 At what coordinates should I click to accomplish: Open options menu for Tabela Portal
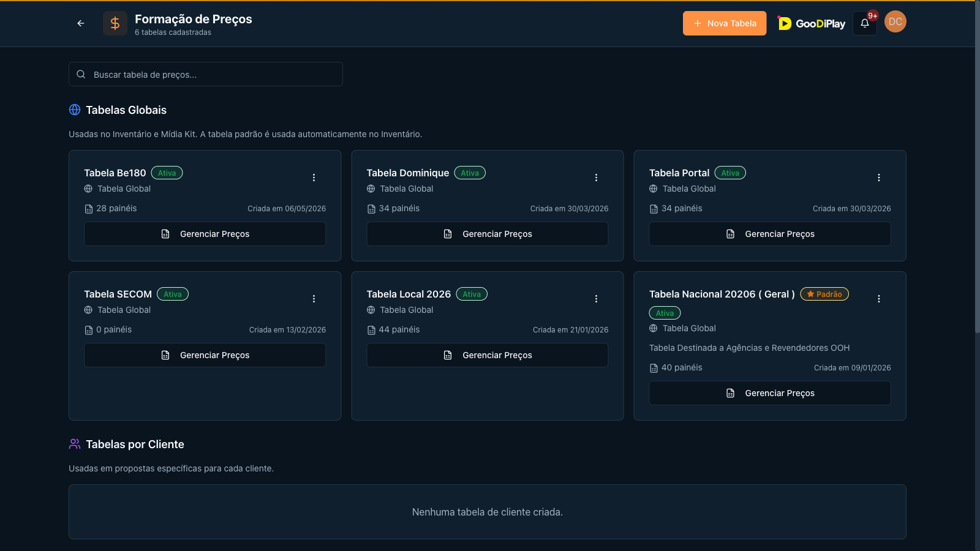879,178
